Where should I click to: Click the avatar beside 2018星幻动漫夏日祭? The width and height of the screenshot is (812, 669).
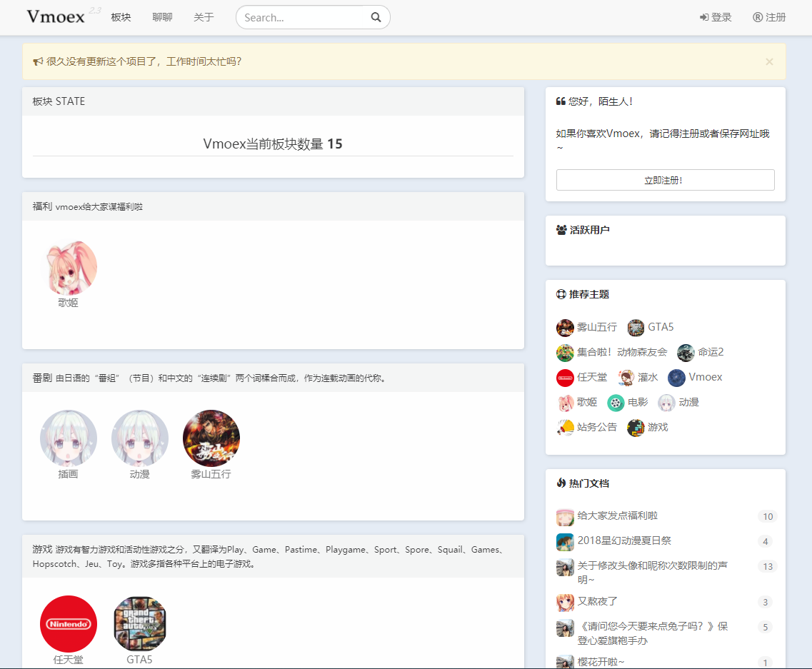click(565, 542)
